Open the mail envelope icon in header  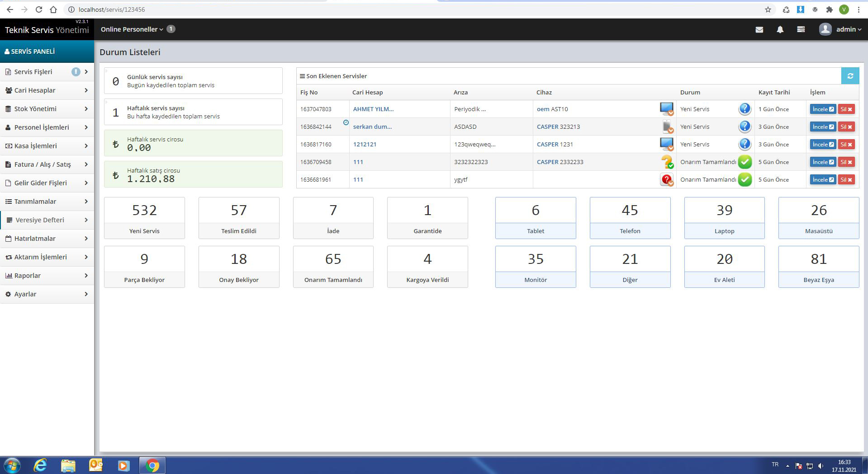(759, 30)
